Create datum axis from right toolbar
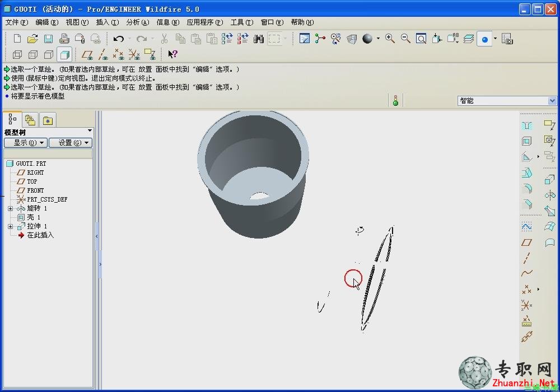 527,258
